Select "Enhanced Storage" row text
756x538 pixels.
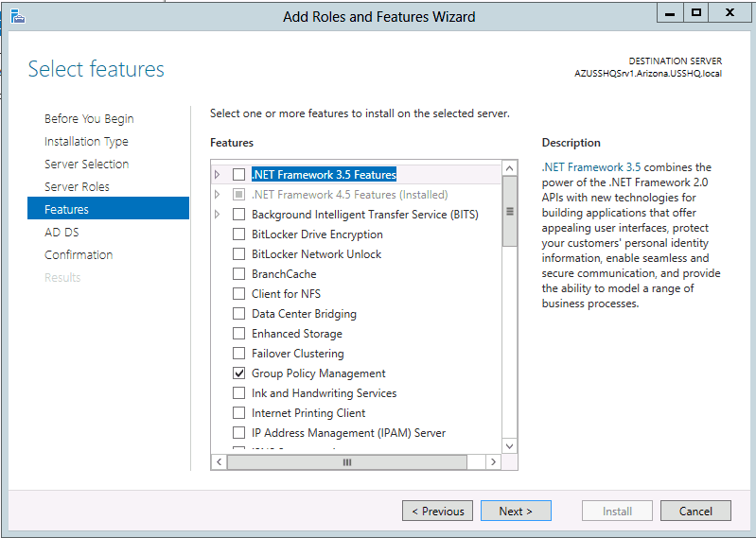pos(297,334)
